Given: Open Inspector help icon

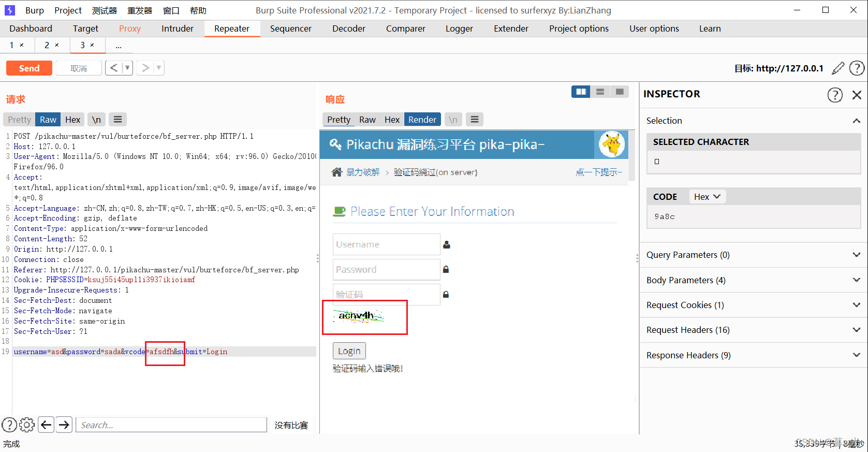Looking at the screenshot, I should (x=835, y=95).
